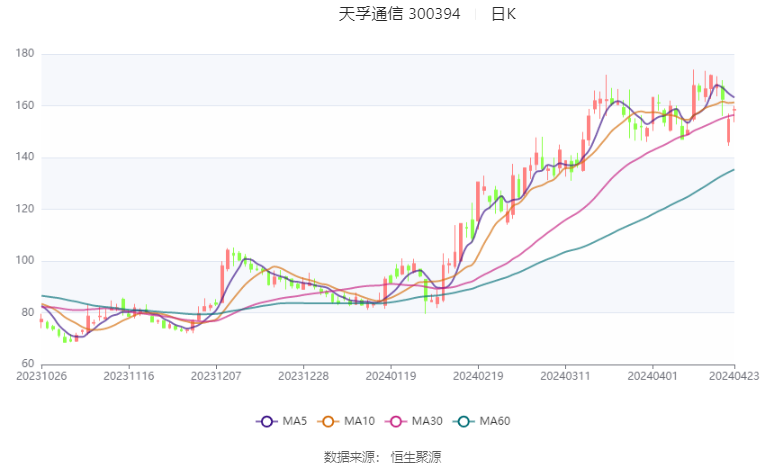Click the 20240423 date axis label
Screen dimensions: 765x465
(734, 376)
